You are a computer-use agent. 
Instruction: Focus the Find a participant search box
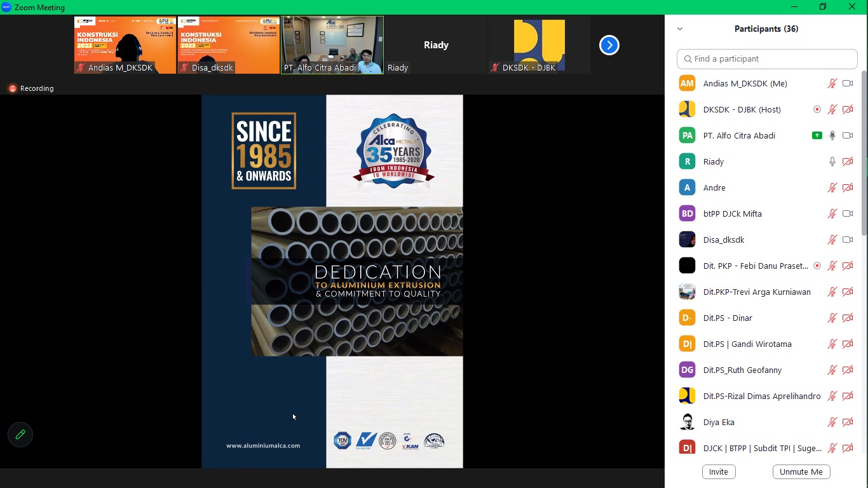[x=767, y=58]
